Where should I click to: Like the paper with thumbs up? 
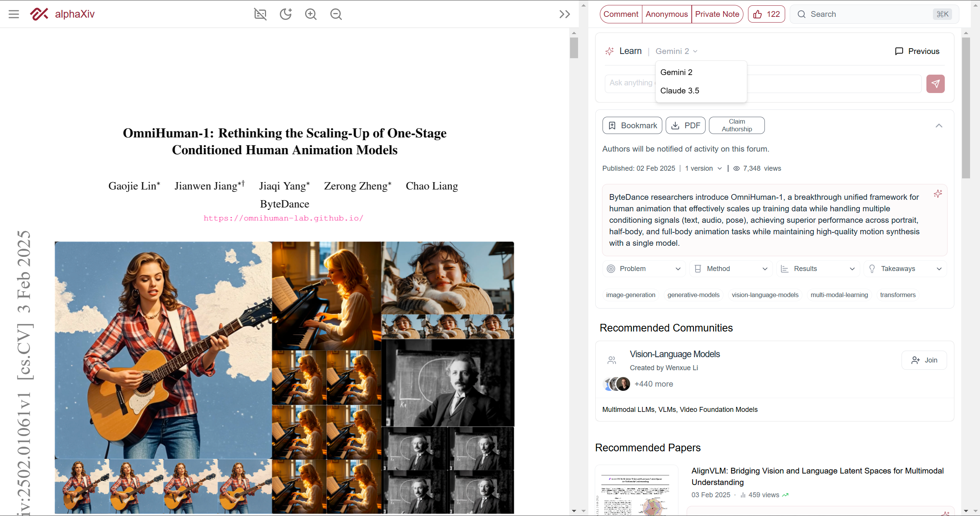[766, 14]
